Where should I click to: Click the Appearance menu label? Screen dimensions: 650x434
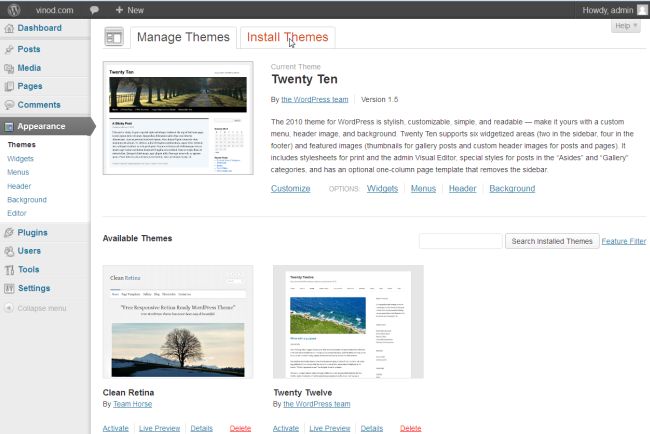pyautogui.click(x=41, y=126)
